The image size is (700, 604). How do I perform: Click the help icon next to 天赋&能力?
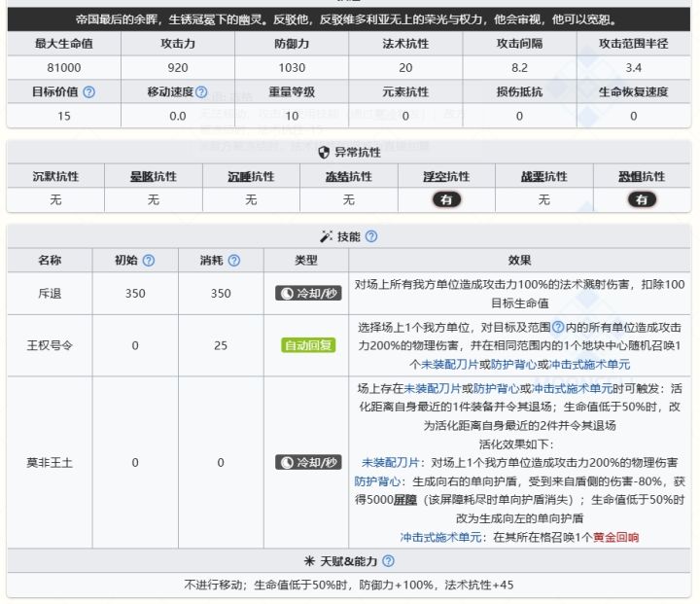click(389, 561)
